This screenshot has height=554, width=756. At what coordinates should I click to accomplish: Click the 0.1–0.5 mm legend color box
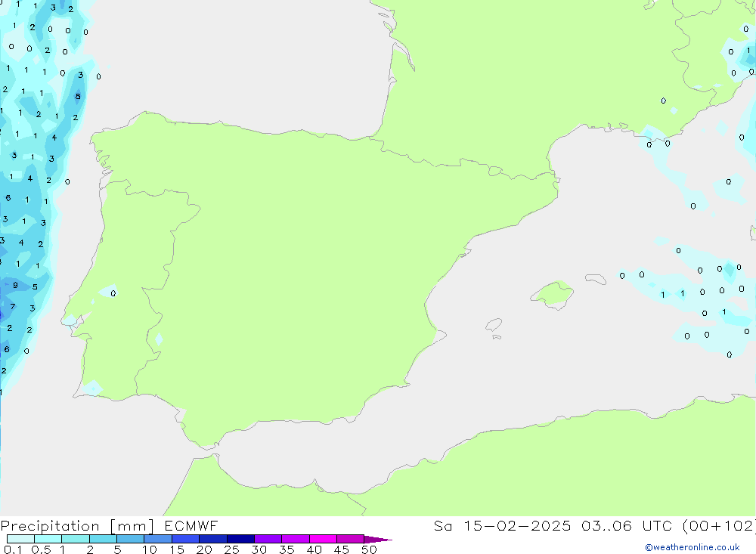pos(20,539)
